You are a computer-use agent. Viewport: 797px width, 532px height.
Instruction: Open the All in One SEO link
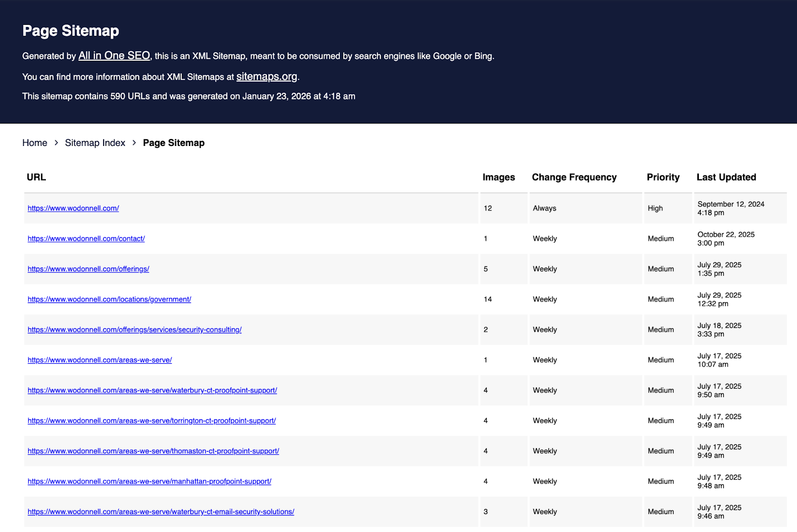point(114,56)
